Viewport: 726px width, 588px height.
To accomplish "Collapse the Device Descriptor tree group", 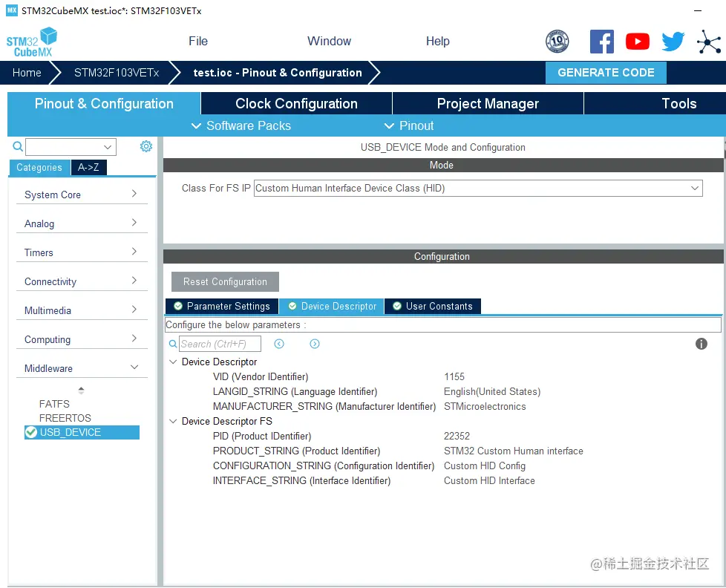I will pos(173,362).
